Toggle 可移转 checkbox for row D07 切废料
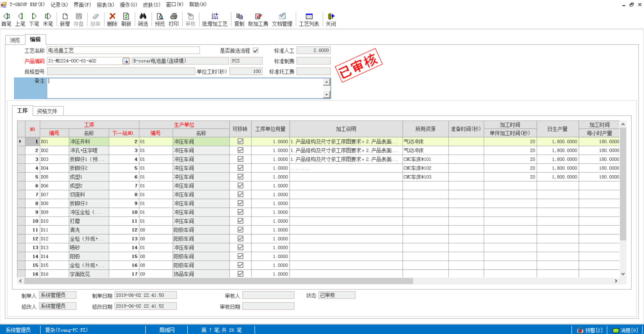644x334 pixels. (x=240, y=194)
